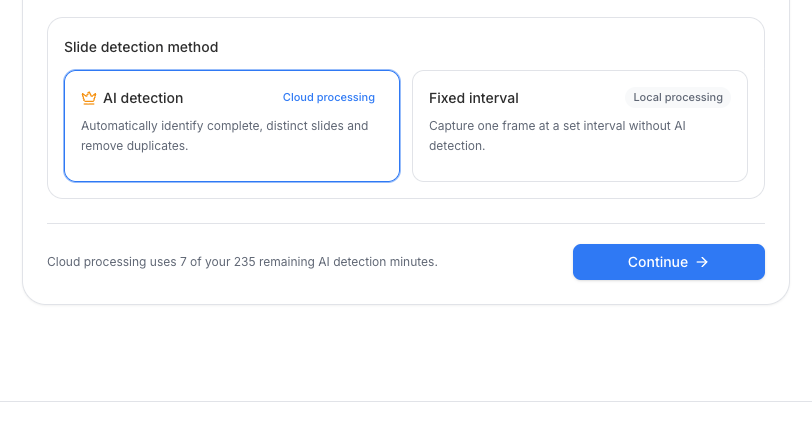
Task: Click the Local processing badge
Action: tap(678, 97)
